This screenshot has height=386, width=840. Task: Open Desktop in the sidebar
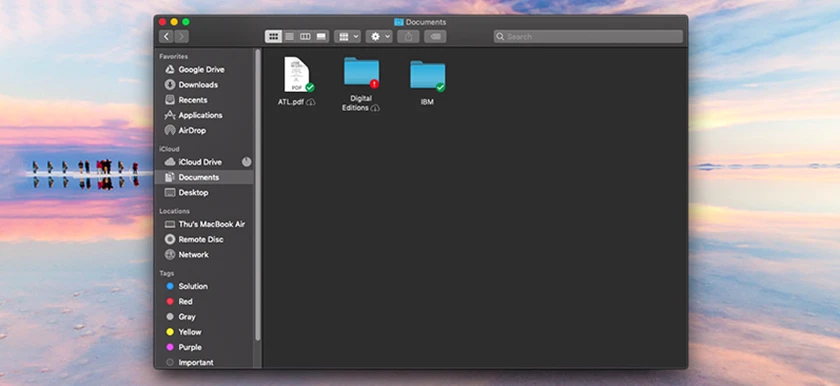[x=204, y=193]
